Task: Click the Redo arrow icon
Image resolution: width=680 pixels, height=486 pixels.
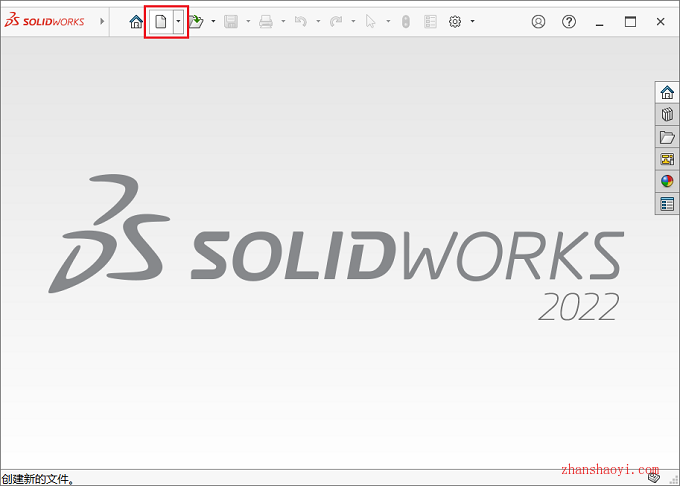Action: tap(336, 21)
